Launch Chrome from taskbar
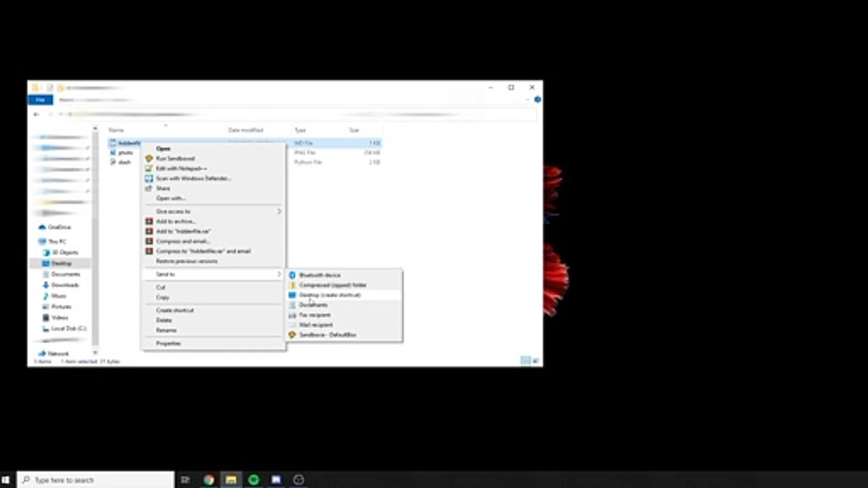 pos(208,480)
